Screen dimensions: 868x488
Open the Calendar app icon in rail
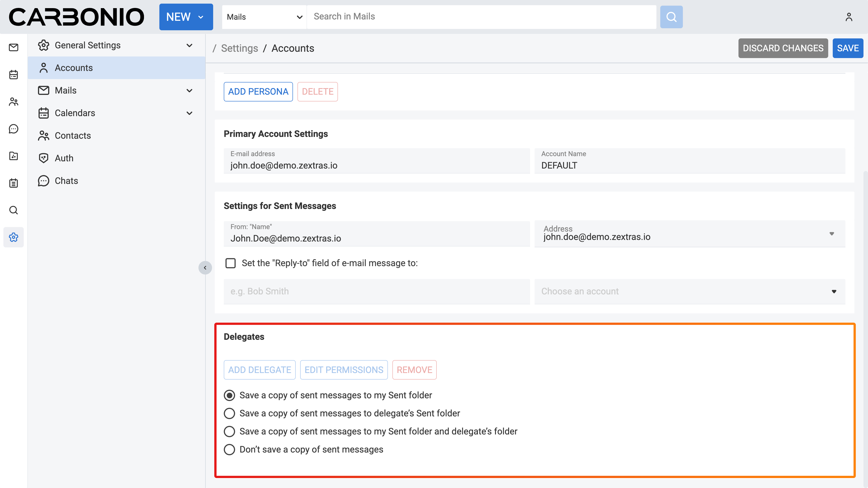pyautogui.click(x=14, y=74)
